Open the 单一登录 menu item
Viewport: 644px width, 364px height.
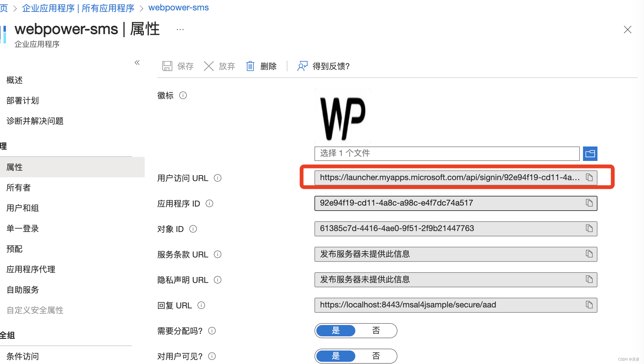[x=23, y=229]
